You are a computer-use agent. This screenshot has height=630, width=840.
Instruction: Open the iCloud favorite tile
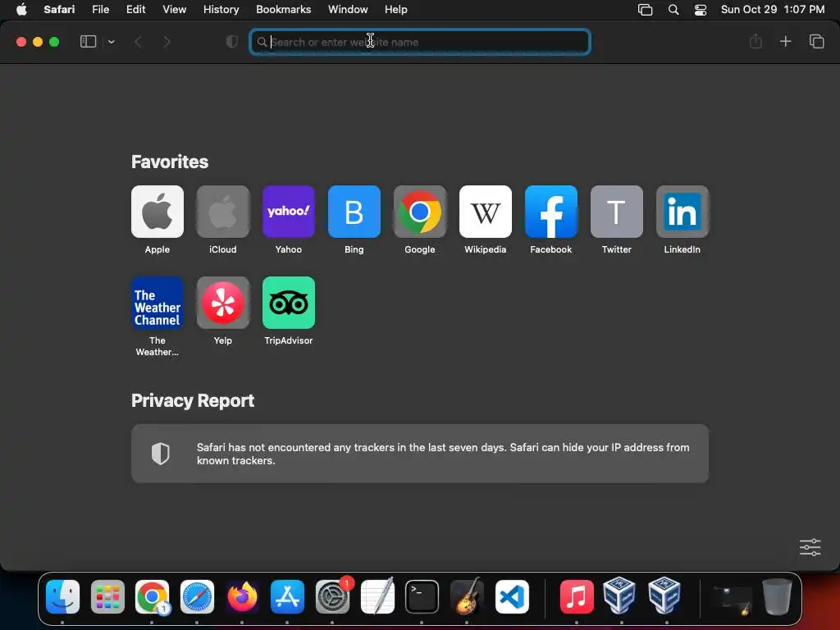tap(223, 212)
